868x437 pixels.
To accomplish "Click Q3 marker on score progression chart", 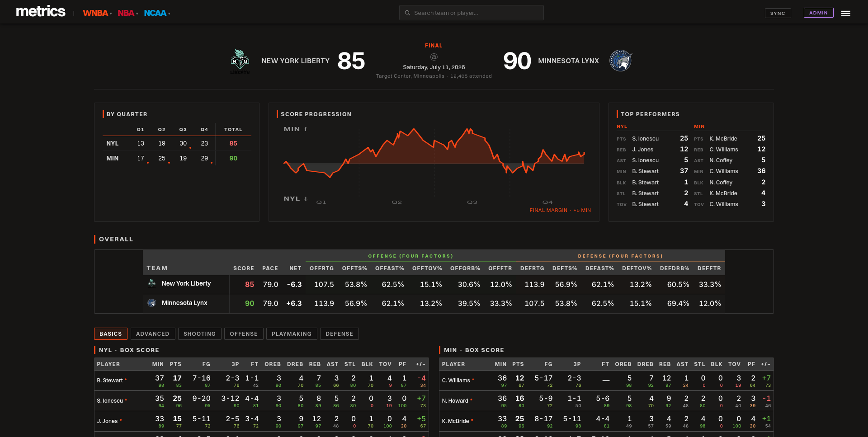I will click(472, 202).
